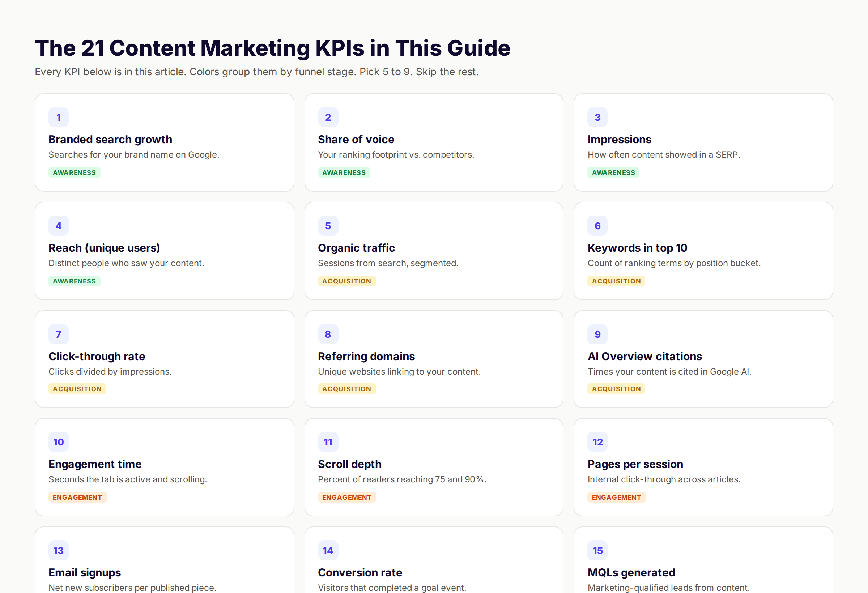Click the Acquisition tag under Organic traffic
This screenshot has height=593, width=868.
(346, 281)
